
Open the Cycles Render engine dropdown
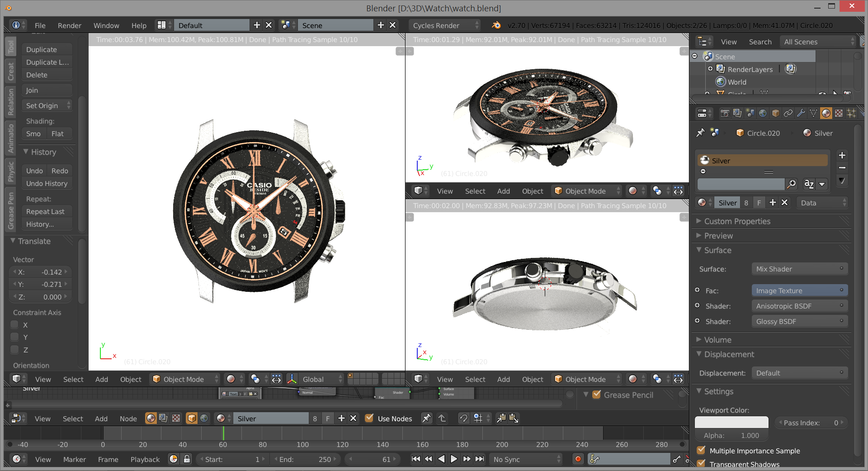point(444,25)
